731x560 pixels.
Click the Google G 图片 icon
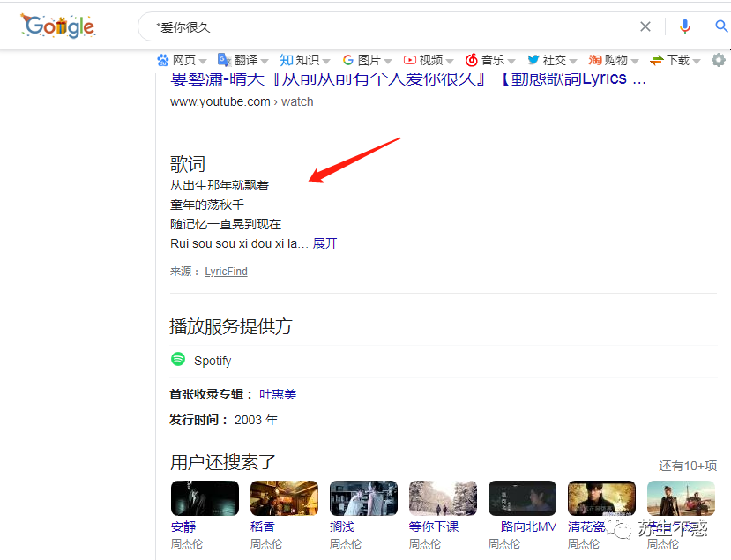click(x=347, y=60)
